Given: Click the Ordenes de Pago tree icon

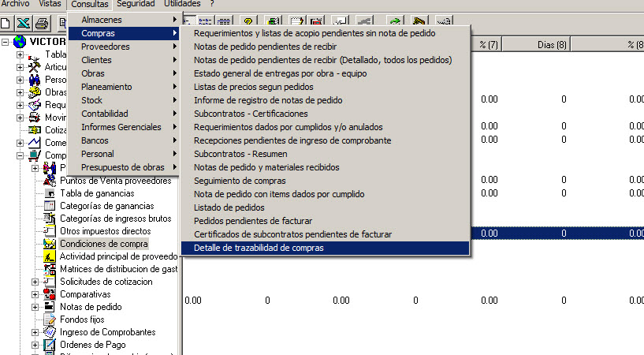Looking at the screenshot, I should pyautogui.click(x=49, y=345).
